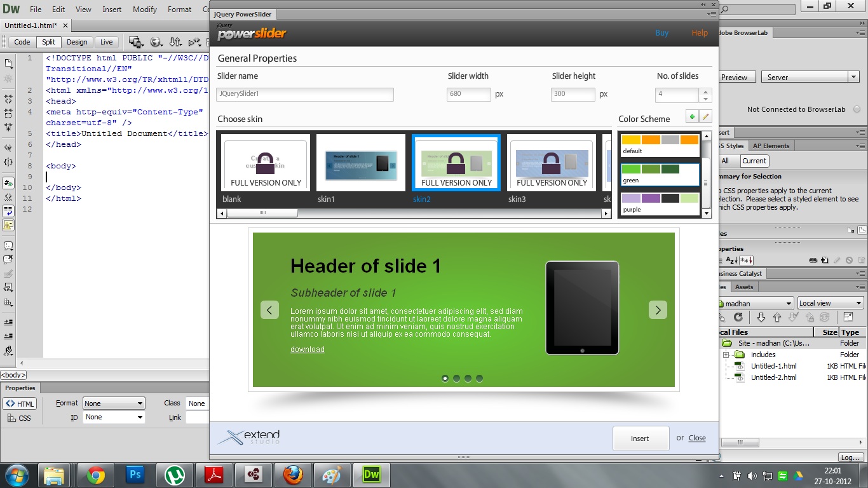Switch to the Code view button
This screenshot has height=488, width=868.
22,42
